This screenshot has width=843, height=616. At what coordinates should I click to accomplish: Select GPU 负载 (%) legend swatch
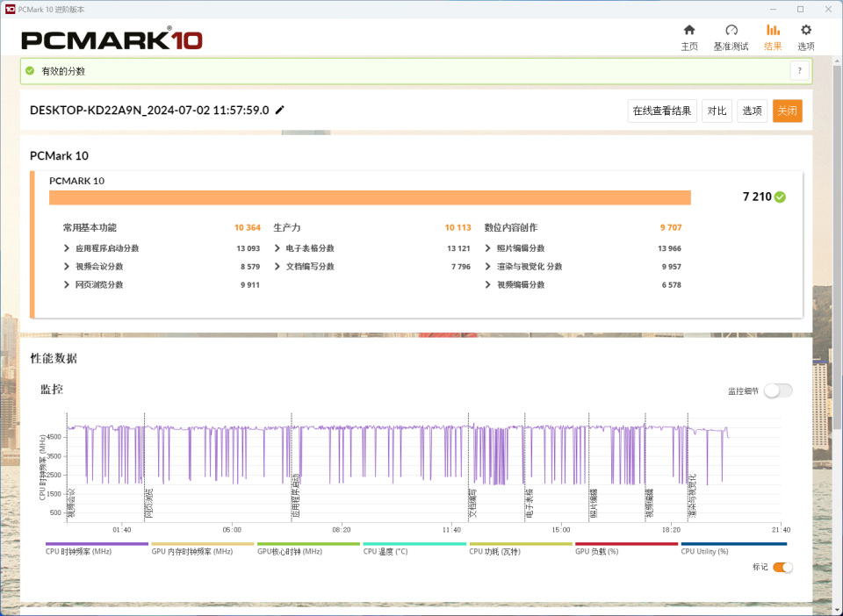[626, 544]
